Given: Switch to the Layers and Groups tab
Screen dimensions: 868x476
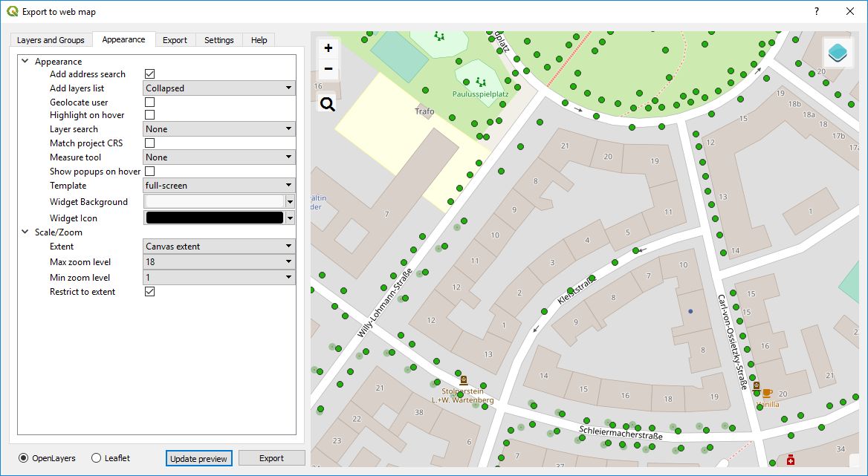Looking at the screenshot, I should click(51, 40).
